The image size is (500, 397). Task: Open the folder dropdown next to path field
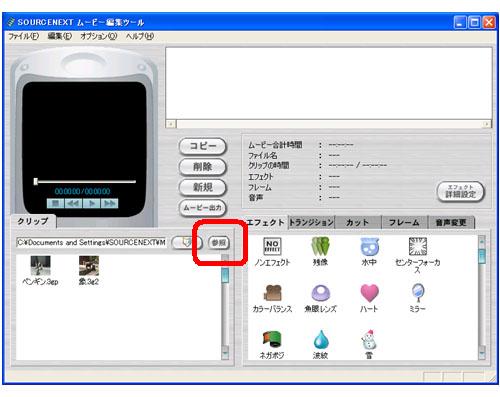(187, 242)
